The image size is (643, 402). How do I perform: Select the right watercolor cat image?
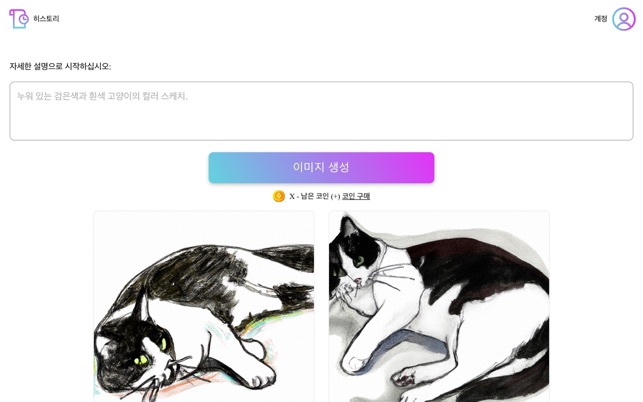[x=439, y=306]
